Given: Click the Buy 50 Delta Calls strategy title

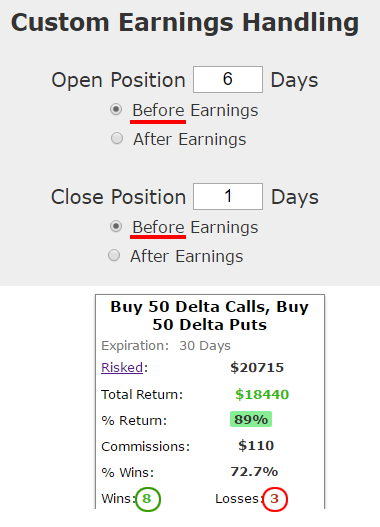Looking at the screenshot, I should 210,316.
